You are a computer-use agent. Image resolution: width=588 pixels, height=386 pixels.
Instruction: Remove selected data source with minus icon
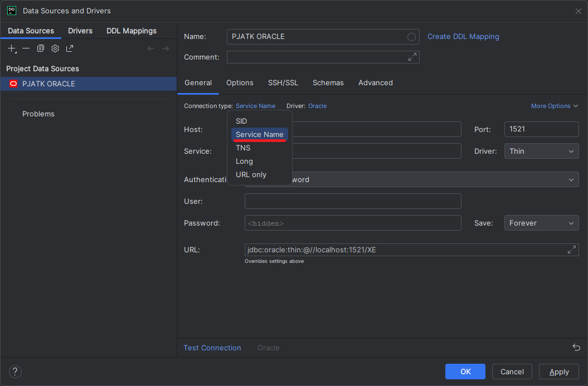pyautogui.click(x=26, y=48)
